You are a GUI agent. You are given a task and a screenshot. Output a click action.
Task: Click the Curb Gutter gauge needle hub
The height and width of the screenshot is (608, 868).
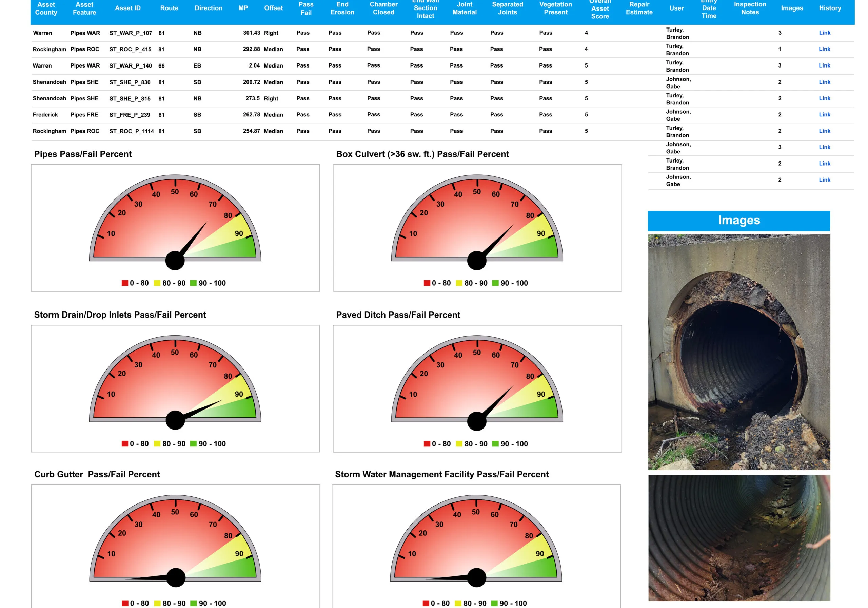[176, 577]
